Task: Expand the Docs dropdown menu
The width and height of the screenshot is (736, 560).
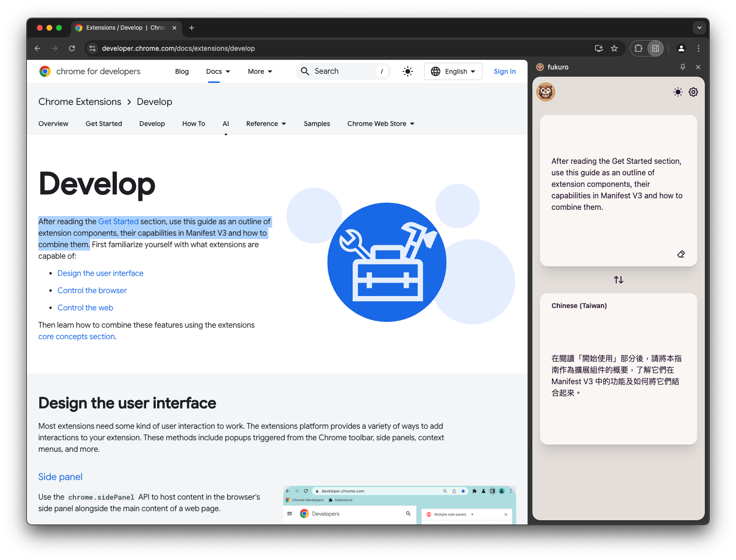Action: 218,71
